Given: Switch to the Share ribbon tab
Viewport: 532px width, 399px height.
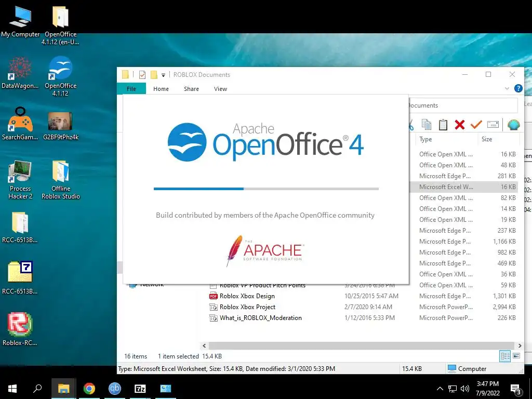Looking at the screenshot, I should [x=191, y=88].
